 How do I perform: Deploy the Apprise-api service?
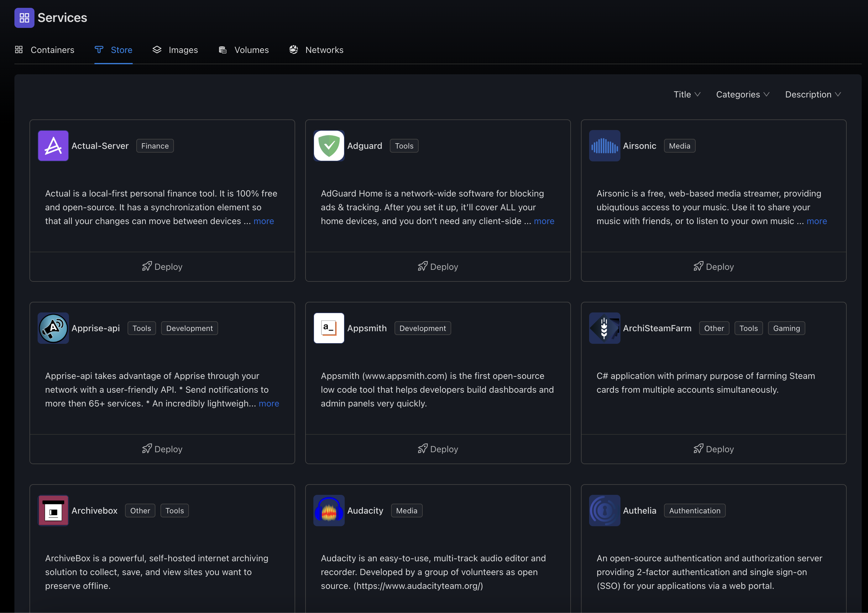pos(162,449)
